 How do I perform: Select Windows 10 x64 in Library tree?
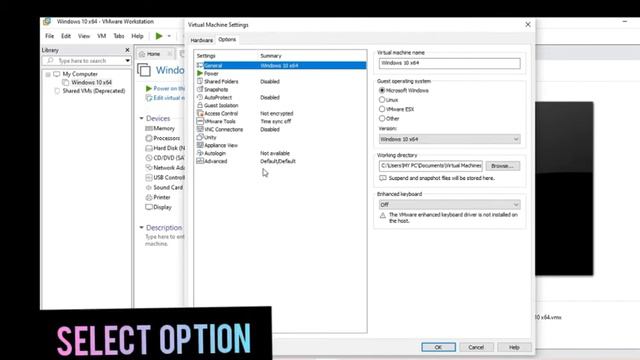coord(91,82)
